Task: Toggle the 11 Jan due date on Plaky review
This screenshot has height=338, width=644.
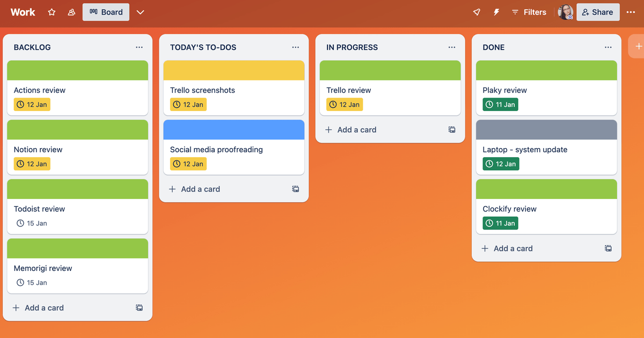Action: [x=500, y=105]
